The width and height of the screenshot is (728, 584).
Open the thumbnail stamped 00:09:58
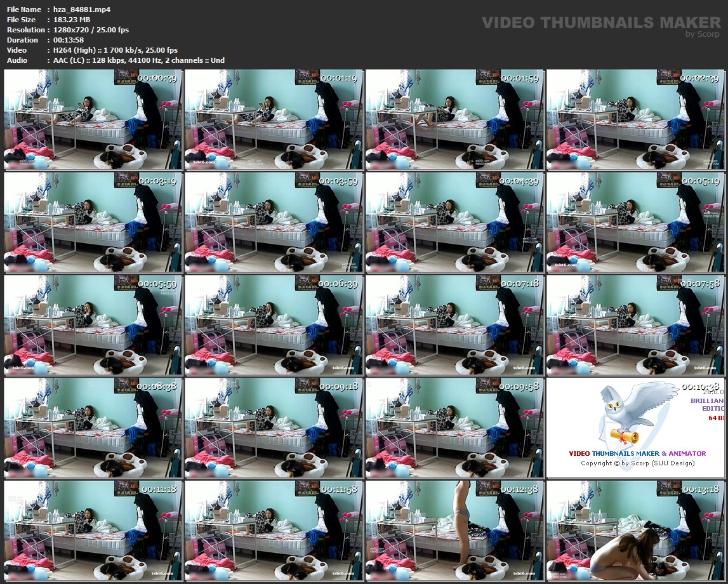tap(454, 428)
